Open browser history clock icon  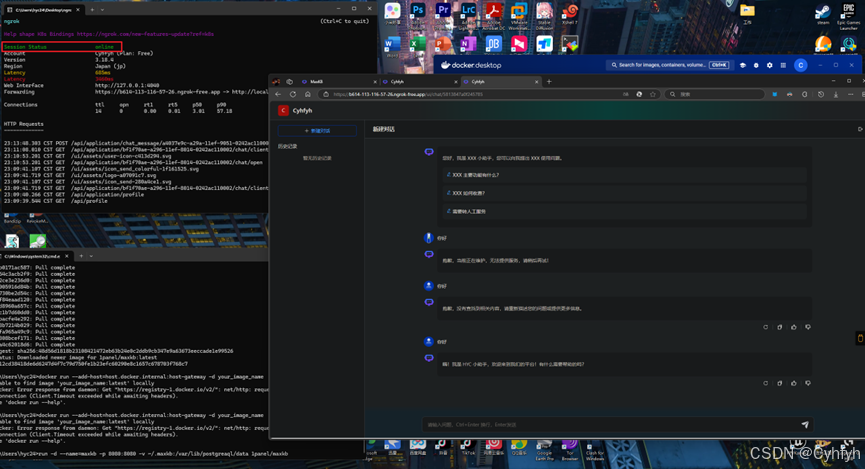[821, 94]
